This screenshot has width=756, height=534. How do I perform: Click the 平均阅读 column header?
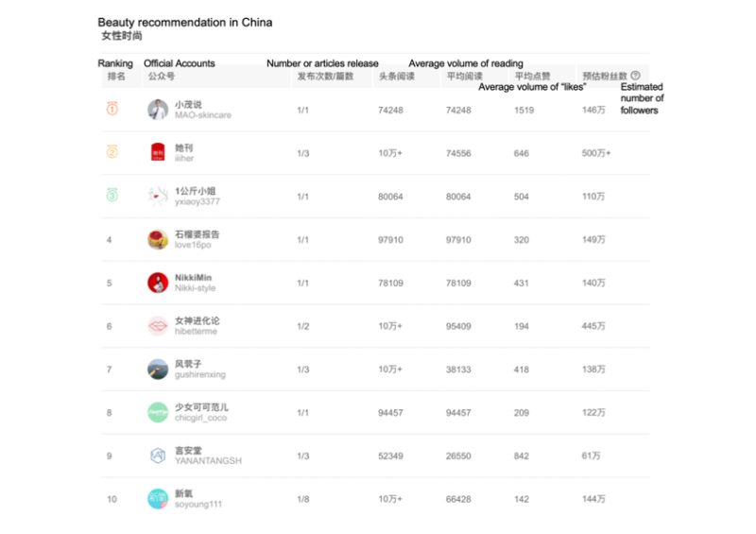click(464, 76)
